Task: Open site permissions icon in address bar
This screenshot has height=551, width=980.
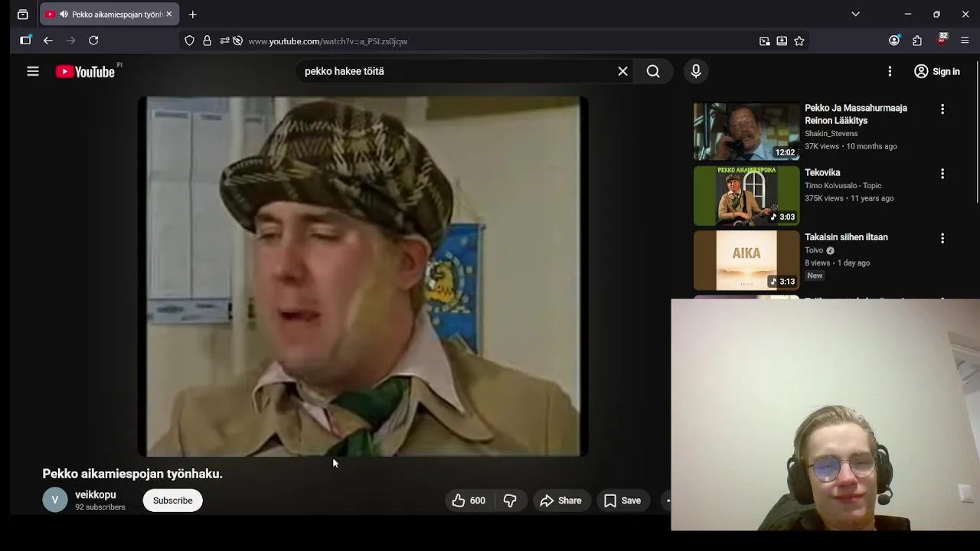Action: click(x=224, y=41)
